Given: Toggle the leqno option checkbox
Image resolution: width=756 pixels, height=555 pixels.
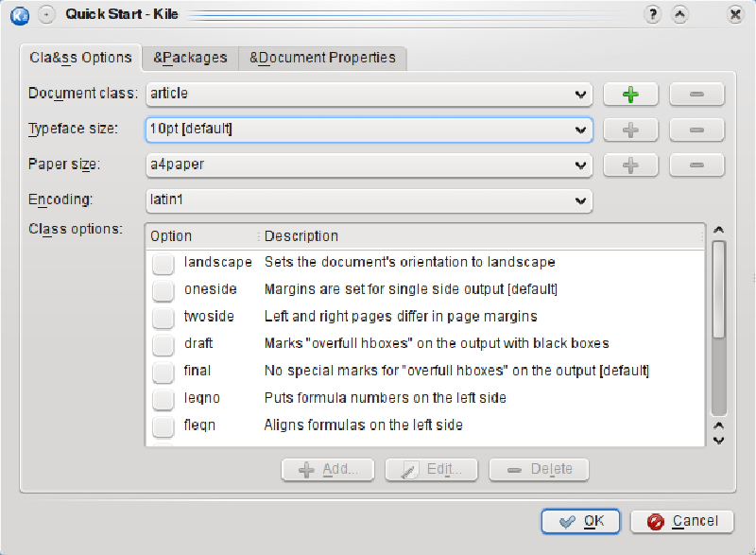Looking at the screenshot, I should click(x=163, y=399).
